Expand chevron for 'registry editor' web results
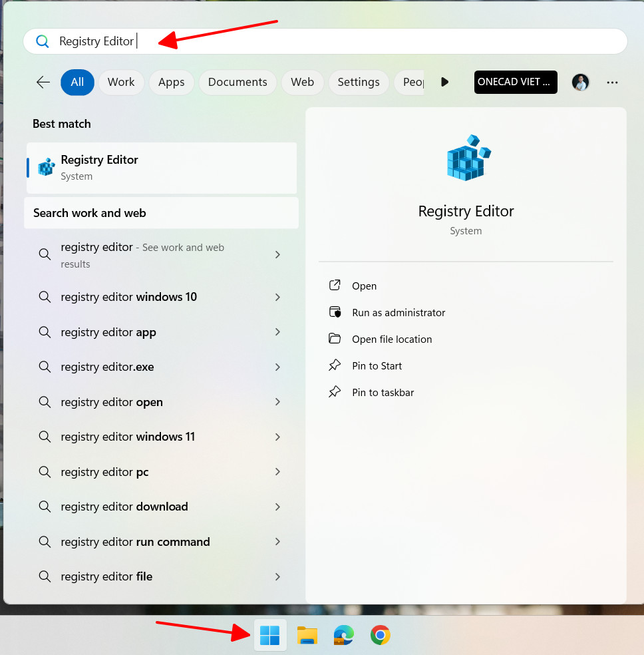The width and height of the screenshot is (644, 655). [277, 254]
